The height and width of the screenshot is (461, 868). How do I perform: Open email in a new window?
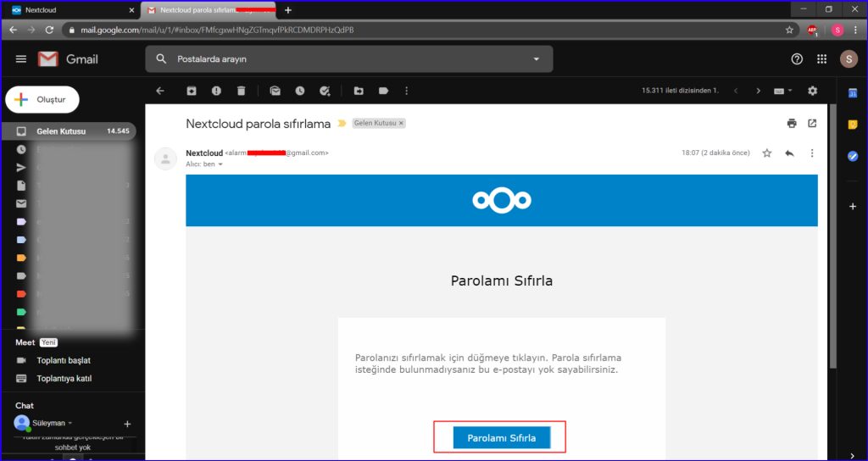point(812,124)
